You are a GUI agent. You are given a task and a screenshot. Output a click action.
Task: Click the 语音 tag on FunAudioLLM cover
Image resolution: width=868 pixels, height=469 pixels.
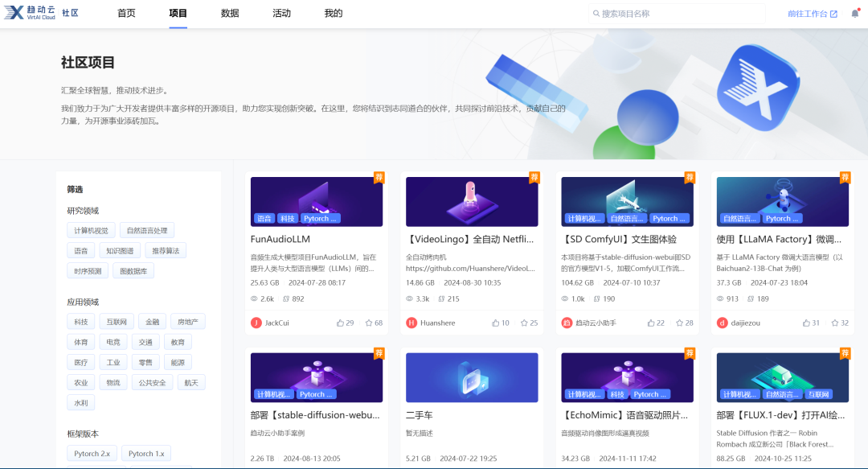[264, 219]
